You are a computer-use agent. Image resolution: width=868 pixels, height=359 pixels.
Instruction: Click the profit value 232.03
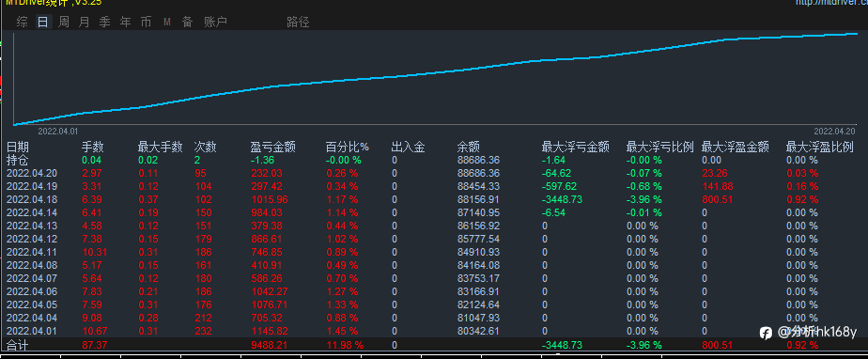(x=266, y=173)
